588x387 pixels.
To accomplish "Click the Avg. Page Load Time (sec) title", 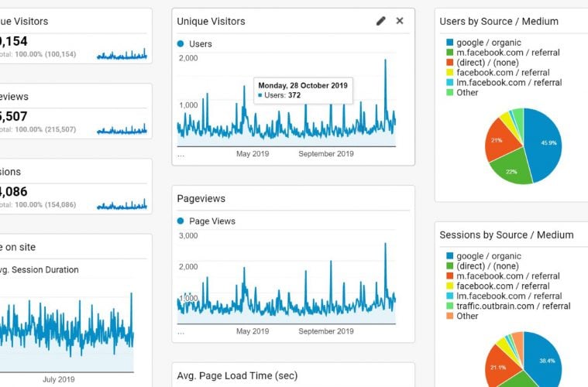I will coord(236,376).
